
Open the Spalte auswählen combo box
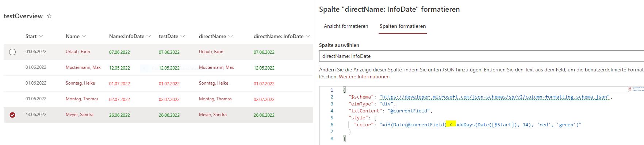click(x=481, y=56)
